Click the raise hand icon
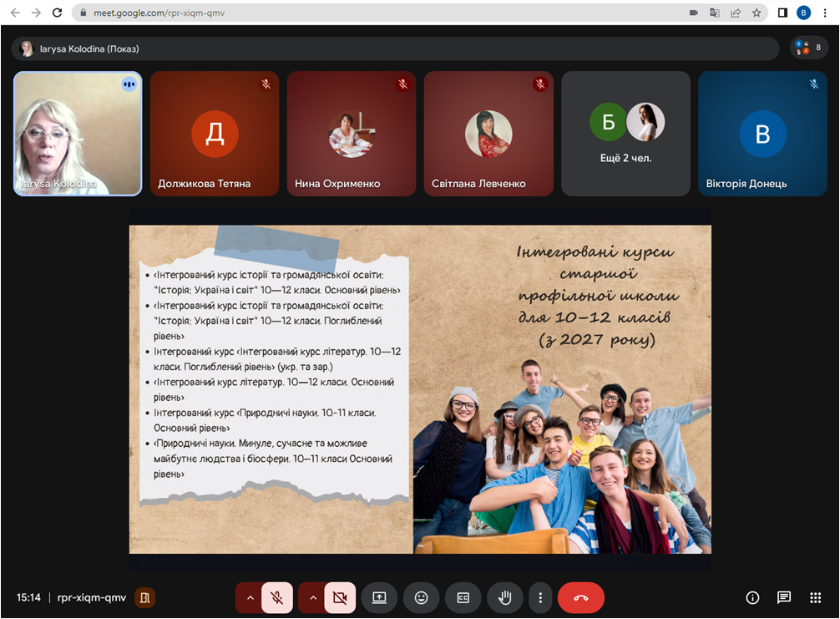Viewport: 840px width, 619px height. coord(505,597)
